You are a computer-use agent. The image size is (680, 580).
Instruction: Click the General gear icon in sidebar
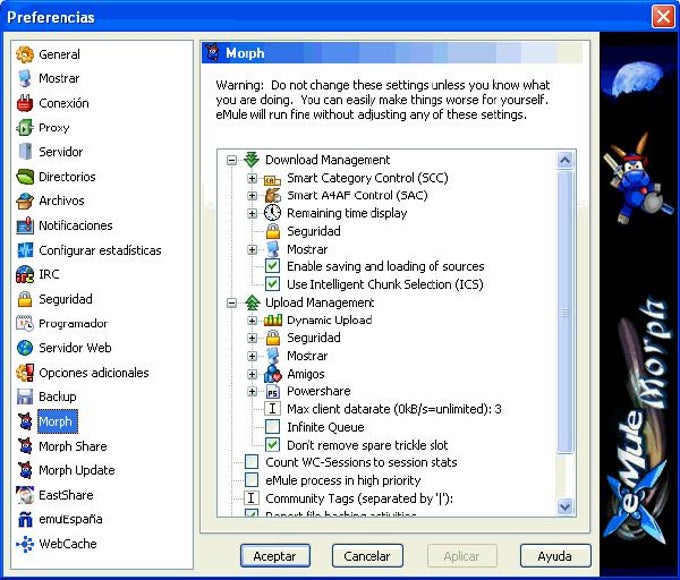(25, 54)
